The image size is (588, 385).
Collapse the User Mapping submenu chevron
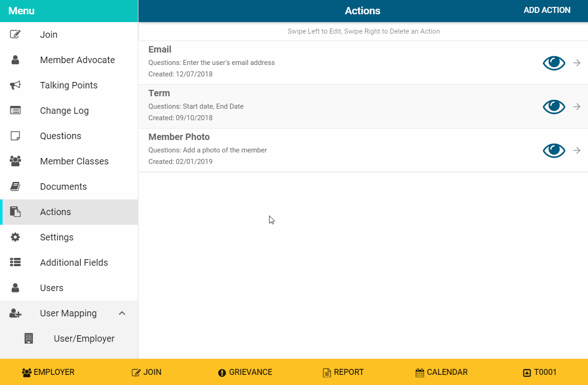click(122, 313)
